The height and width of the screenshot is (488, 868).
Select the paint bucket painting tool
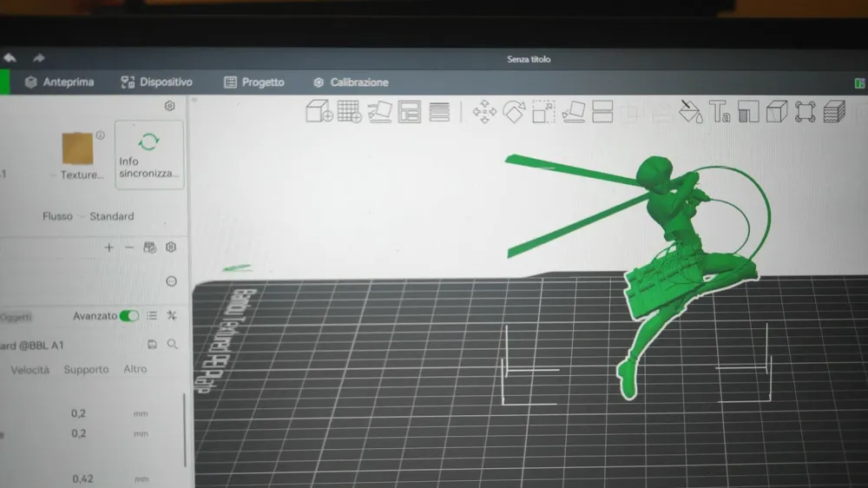pos(691,112)
